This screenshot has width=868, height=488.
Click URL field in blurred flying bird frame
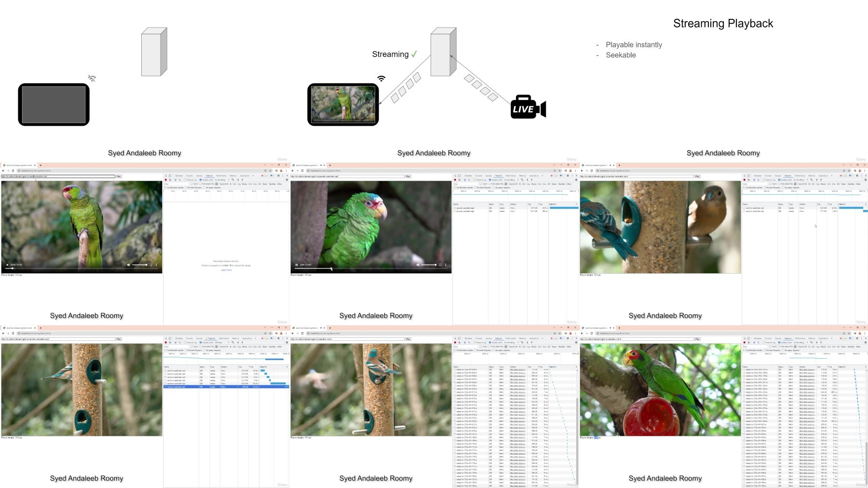(348, 339)
